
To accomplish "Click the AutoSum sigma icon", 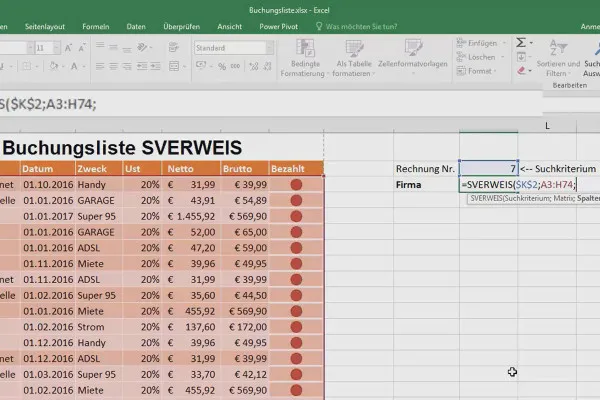I will click(520, 42).
